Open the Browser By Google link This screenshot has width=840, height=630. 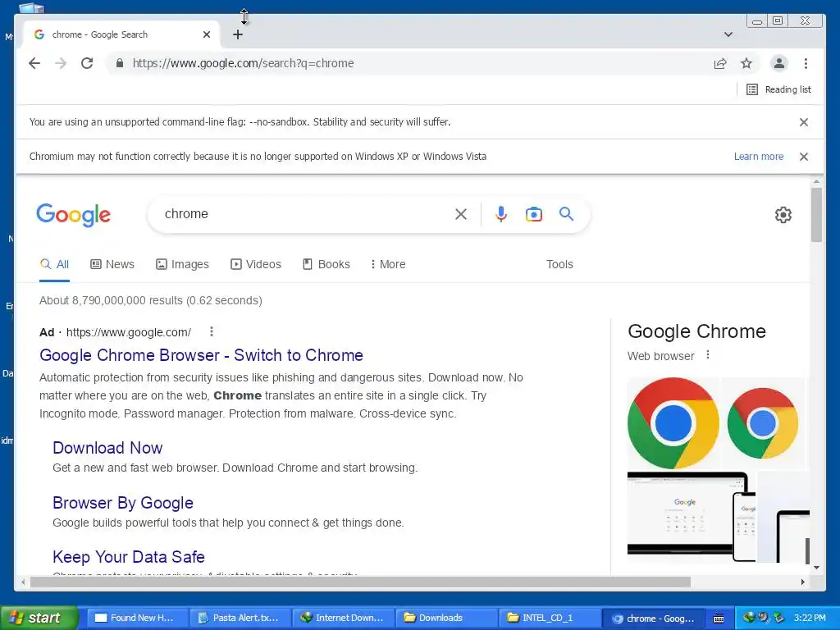123,503
